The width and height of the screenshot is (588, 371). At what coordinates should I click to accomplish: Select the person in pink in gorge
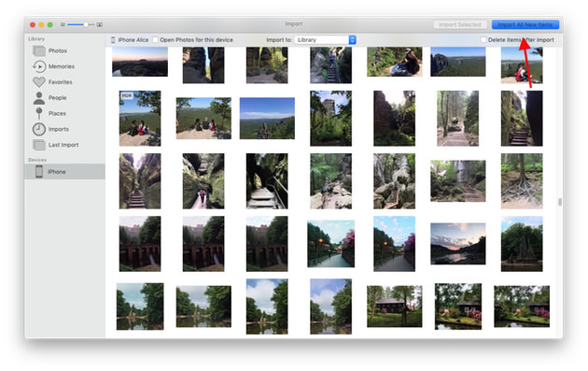coord(203,181)
